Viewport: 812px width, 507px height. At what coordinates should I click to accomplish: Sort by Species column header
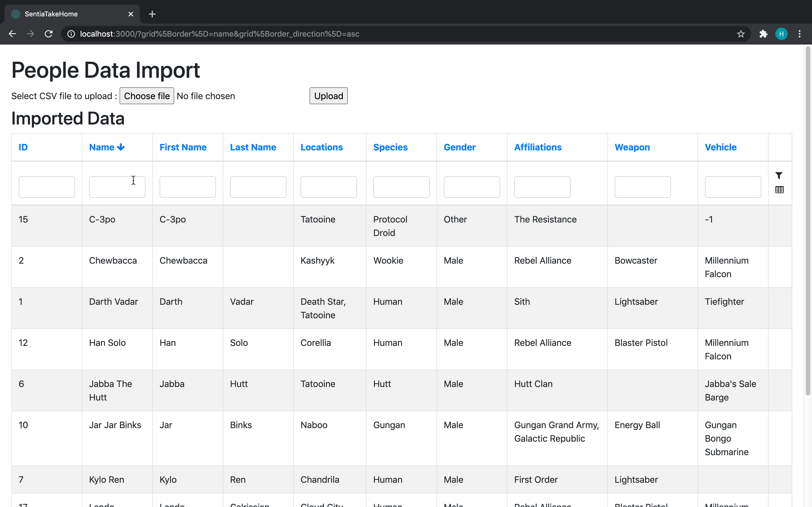[x=390, y=147]
